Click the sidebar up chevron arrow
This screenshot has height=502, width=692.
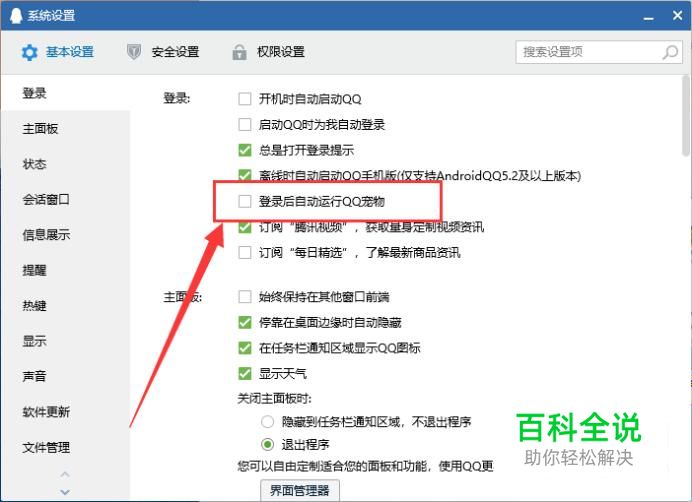[x=65, y=475]
